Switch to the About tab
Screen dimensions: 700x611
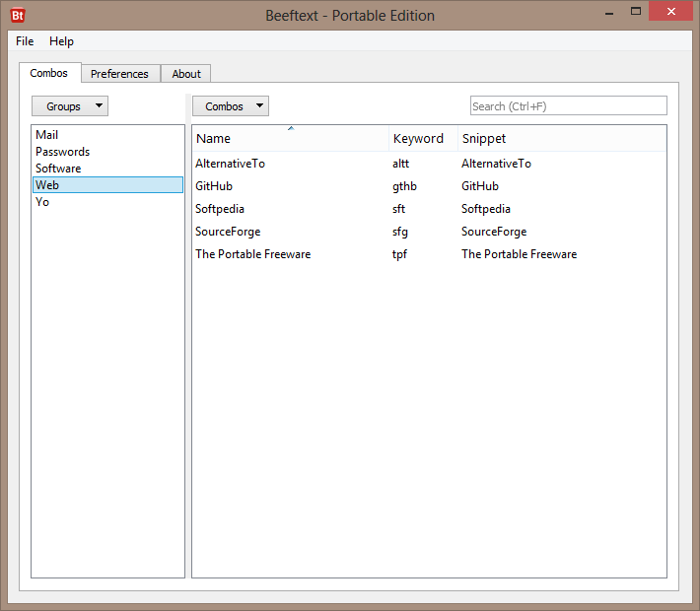pyautogui.click(x=186, y=74)
